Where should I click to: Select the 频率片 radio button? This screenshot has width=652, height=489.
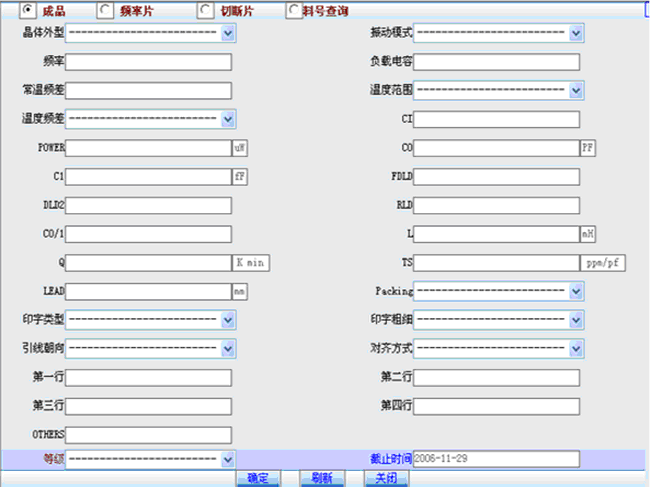click(x=105, y=10)
